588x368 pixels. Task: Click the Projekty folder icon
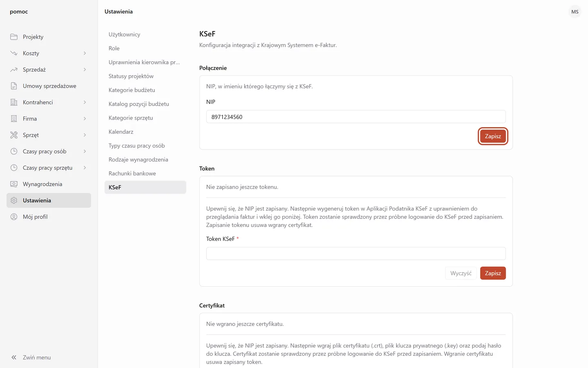click(14, 37)
